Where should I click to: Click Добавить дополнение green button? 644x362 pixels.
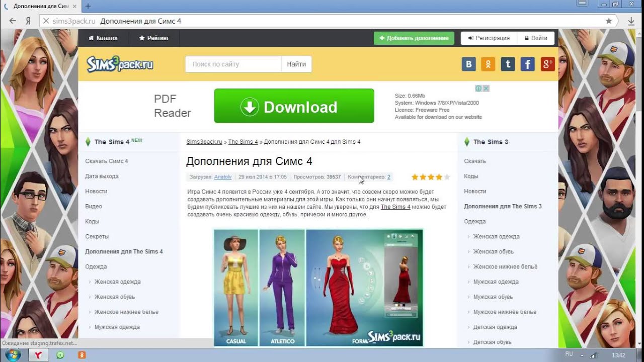tap(414, 38)
